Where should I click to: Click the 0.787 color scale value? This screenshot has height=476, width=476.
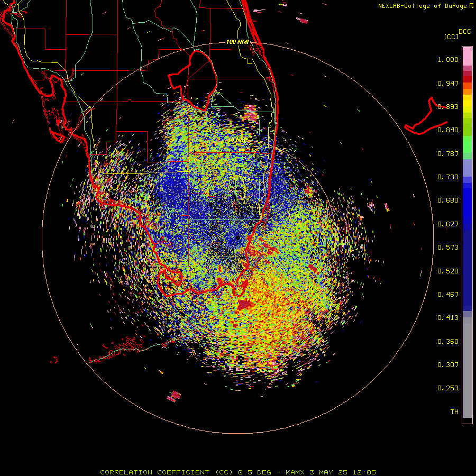[x=448, y=153]
